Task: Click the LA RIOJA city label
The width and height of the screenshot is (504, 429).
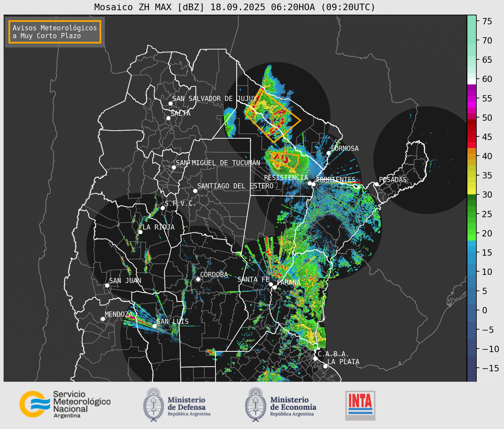Action: tap(158, 227)
